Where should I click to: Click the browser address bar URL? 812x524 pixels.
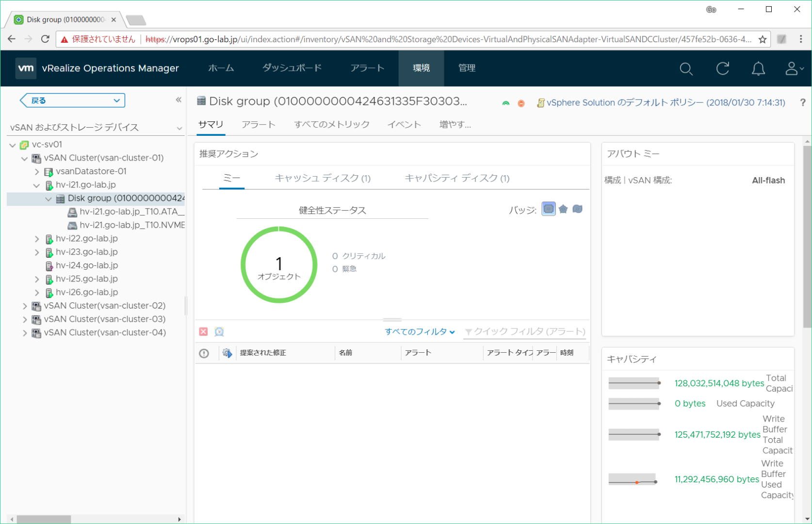[x=449, y=39]
